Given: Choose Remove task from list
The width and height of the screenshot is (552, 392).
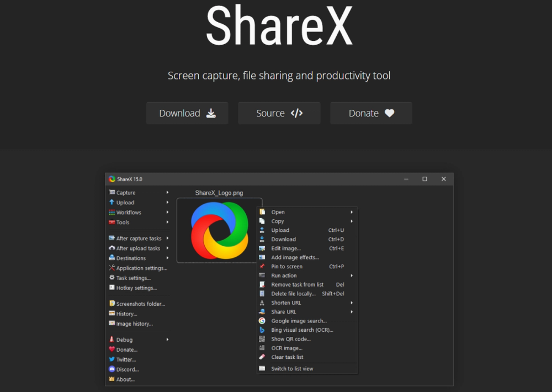Looking at the screenshot, I should (x=307, y=284).
